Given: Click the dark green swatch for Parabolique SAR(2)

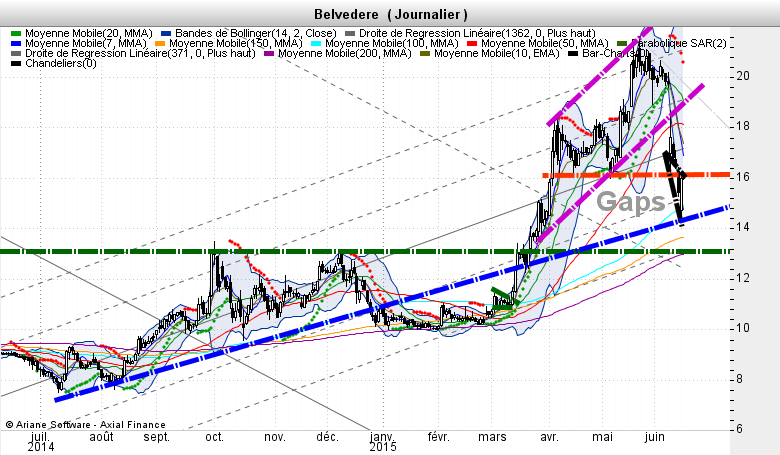Looking at the screenshot, I should 622,43.
